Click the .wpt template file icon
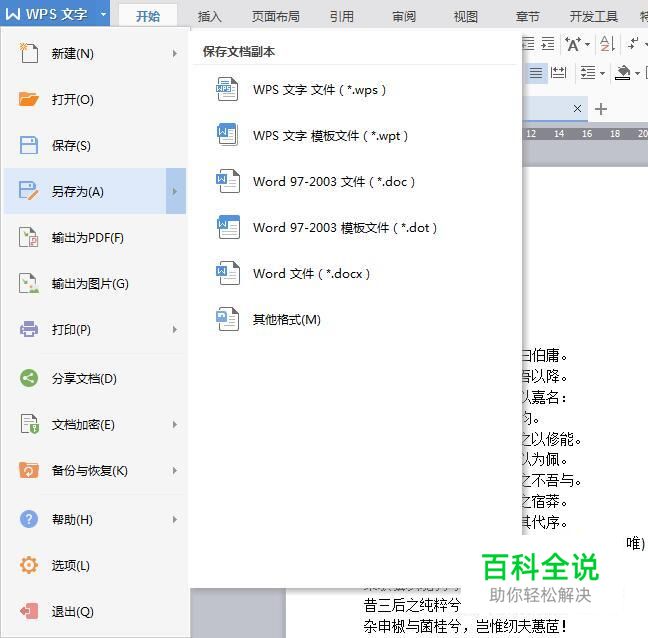This screenshot has width=648, height=638. pyautogui.click(x=227, y=135)
